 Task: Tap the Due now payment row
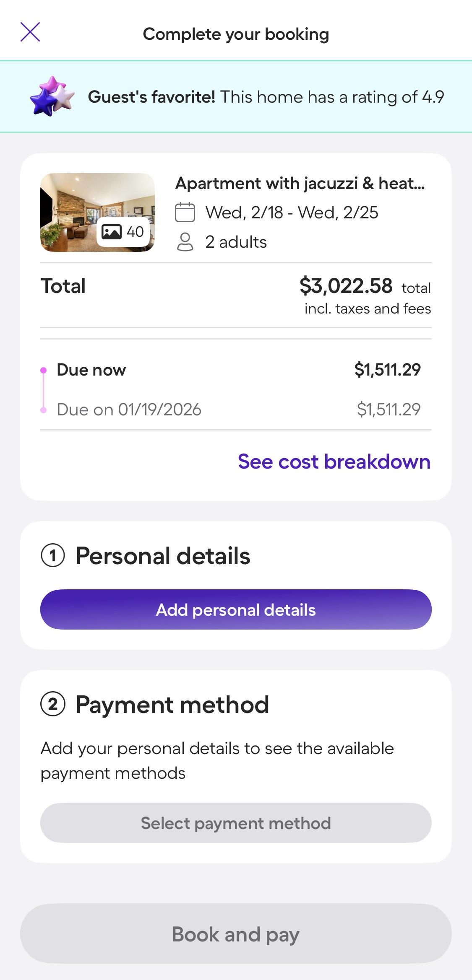pyautogui.click(x=236, y=370)
